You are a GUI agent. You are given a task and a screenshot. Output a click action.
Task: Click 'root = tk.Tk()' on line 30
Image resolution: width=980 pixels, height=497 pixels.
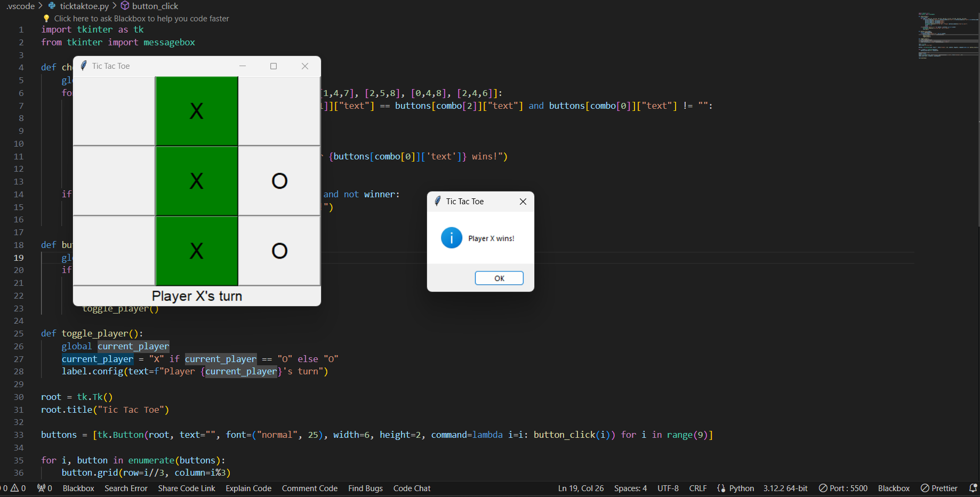click(77, 397)
